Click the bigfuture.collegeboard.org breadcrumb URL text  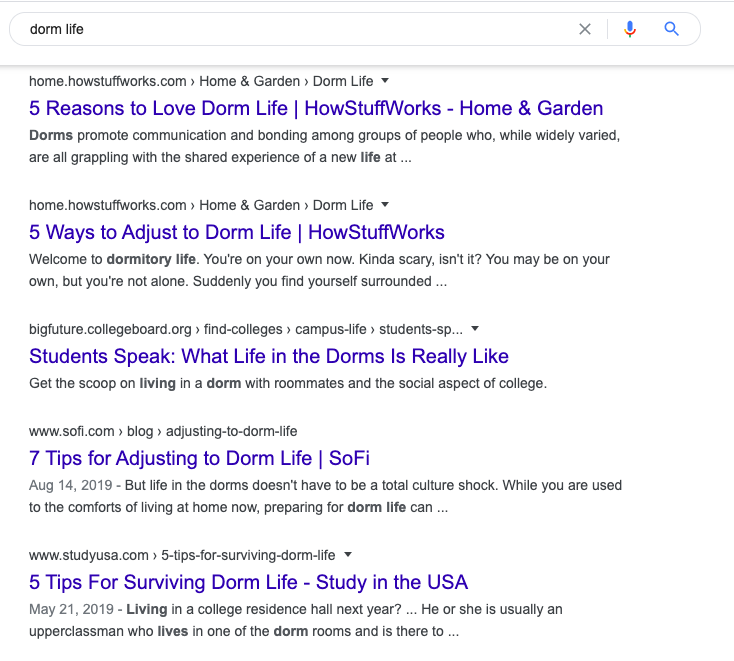[x=246, y=329]
